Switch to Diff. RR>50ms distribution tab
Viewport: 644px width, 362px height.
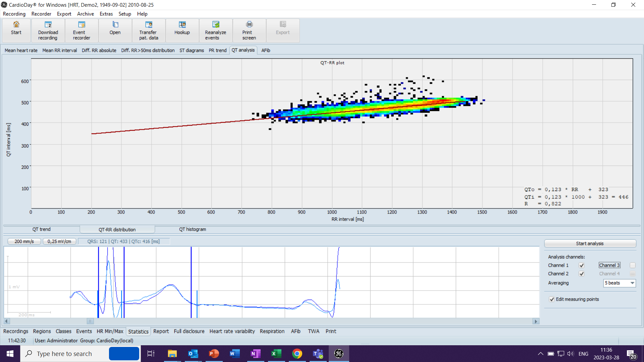[148, 50]
